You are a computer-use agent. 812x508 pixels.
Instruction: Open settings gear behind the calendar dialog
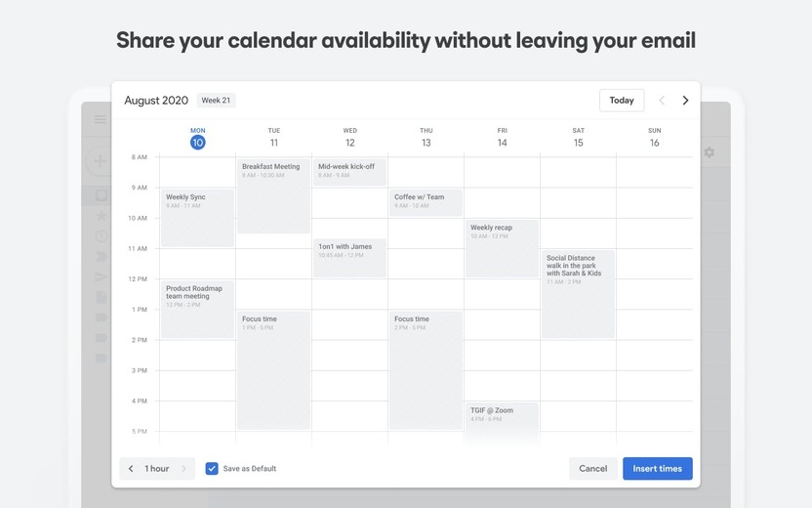coord(709,152)
